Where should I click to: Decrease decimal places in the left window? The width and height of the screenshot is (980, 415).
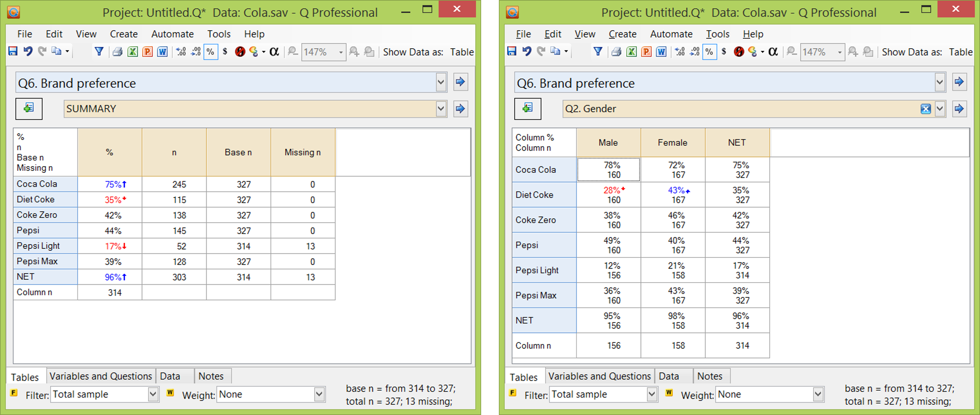(x=196, y=52)
